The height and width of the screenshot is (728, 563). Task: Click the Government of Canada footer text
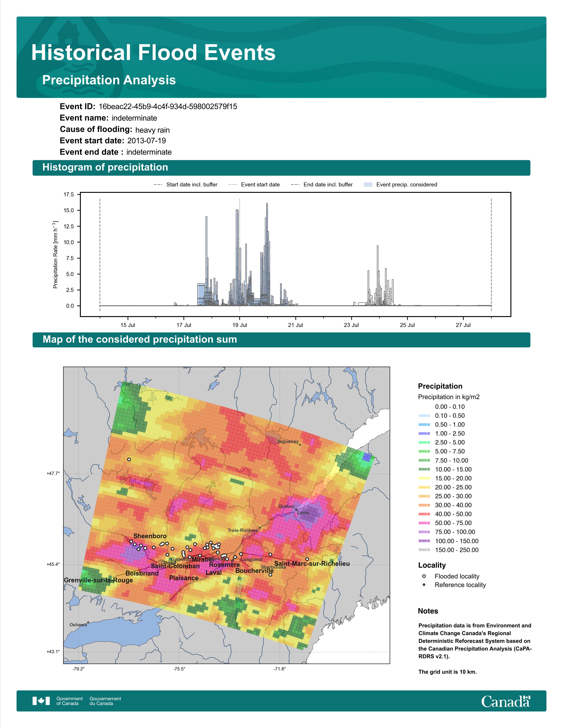[69, 701]
